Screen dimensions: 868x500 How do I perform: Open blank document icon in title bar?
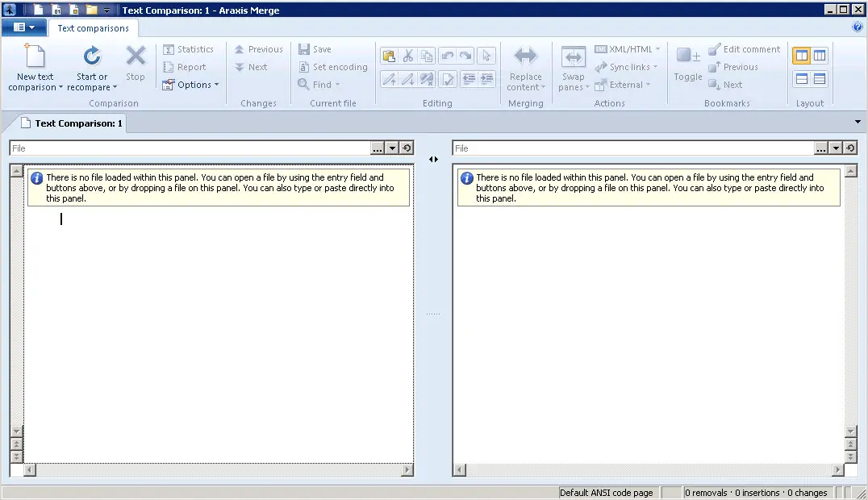point(38,10)
